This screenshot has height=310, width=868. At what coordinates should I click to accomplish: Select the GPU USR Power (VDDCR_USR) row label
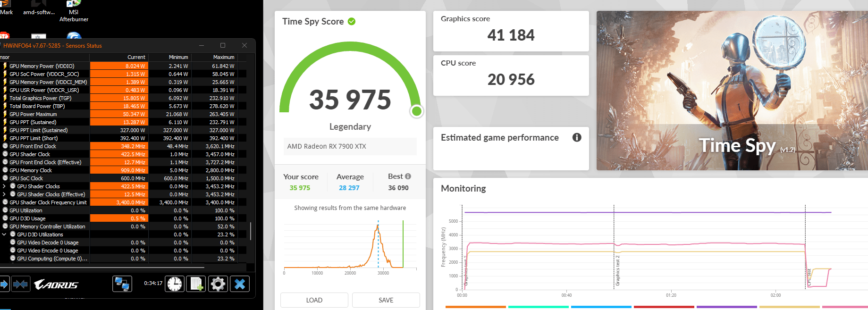click(x=44, y=90)
